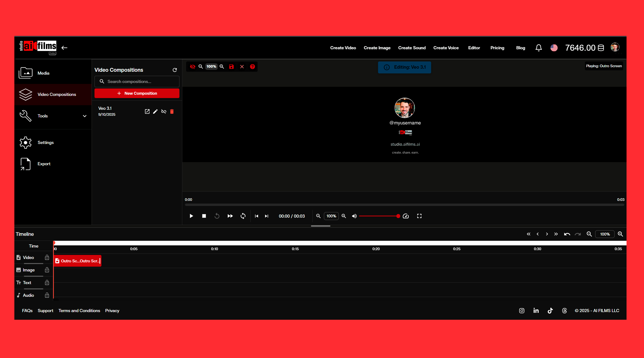Switch to the Pricing page
The height and width of the screenshot is (358, 644).
497,48
